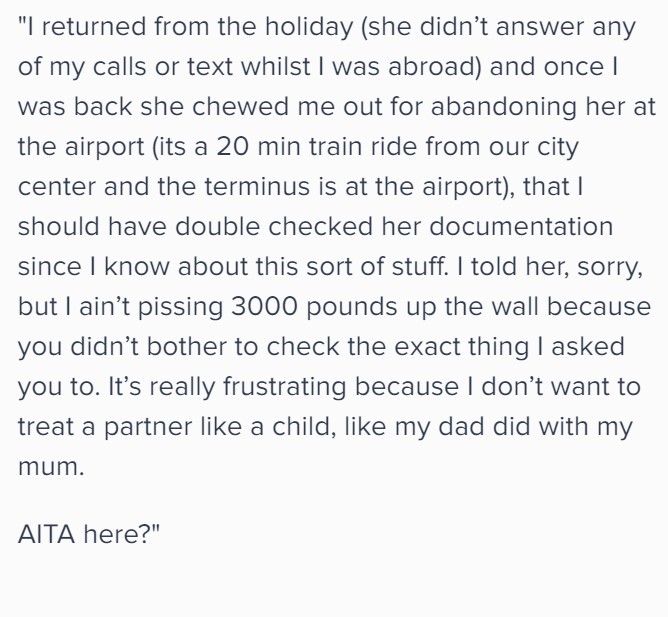Click the word "abandoning"
Viewport: 668px width, 617px height.
pyautogui.click(x=504, y=107)
